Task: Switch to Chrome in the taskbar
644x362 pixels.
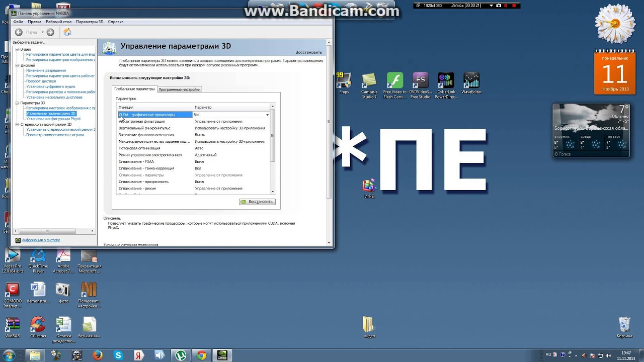Action: tap(201, 355)
